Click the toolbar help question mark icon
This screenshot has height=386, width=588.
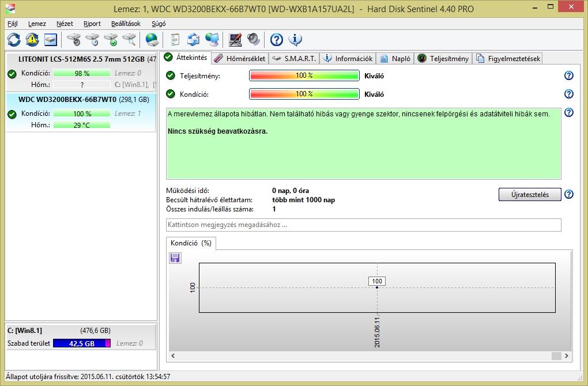[276, 39]
